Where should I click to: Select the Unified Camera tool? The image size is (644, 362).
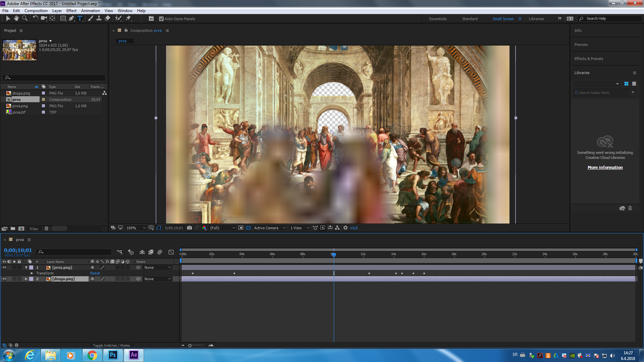point(44,18)
